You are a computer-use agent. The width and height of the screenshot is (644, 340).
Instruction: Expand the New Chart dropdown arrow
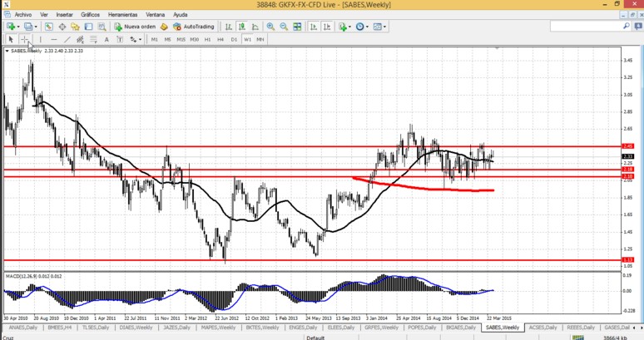(x=17, y=27)
